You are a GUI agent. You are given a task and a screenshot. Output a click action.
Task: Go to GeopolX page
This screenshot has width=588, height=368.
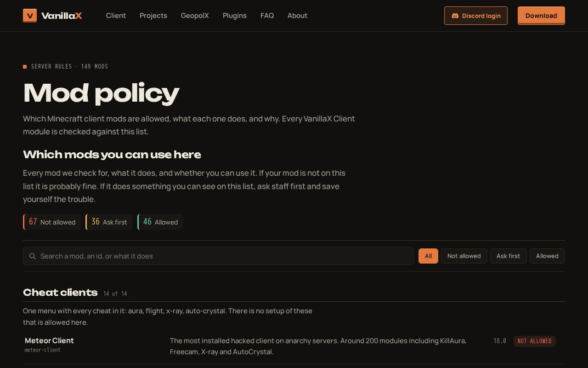[x=195, y=16]
